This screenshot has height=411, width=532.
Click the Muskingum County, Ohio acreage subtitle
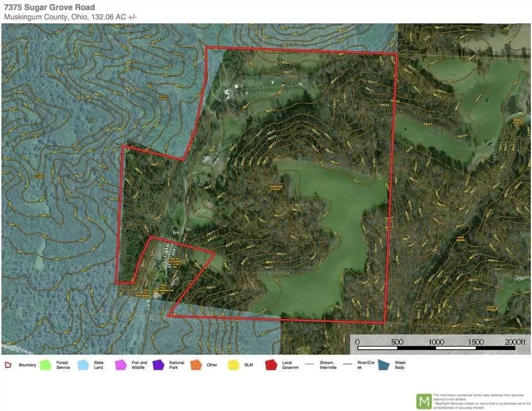[70, 17]
